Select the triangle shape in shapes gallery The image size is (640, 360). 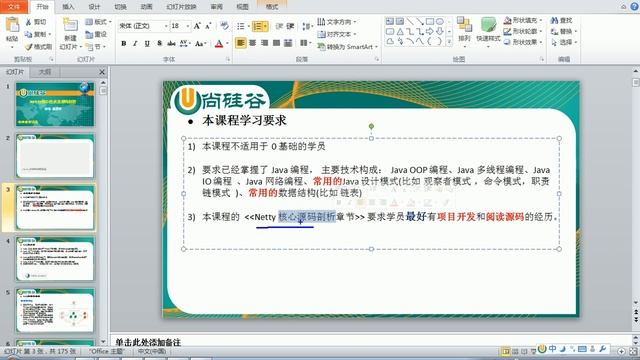coord(400,31)
